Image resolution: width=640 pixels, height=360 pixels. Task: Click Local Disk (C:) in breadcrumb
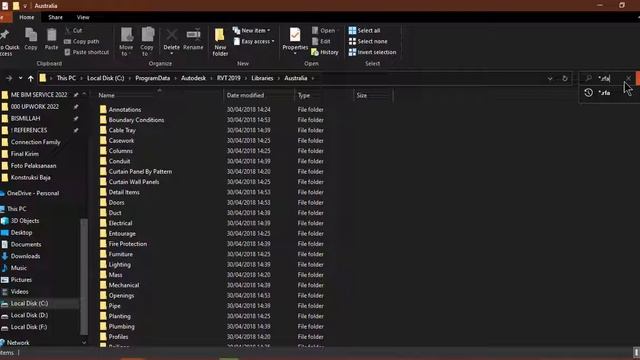(105, 78)
